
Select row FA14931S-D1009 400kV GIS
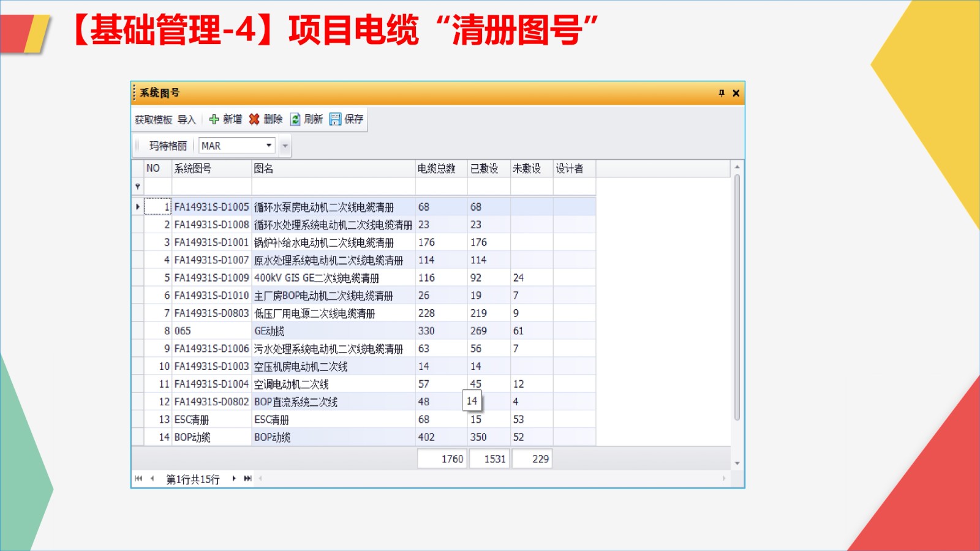tap(211, 278)
